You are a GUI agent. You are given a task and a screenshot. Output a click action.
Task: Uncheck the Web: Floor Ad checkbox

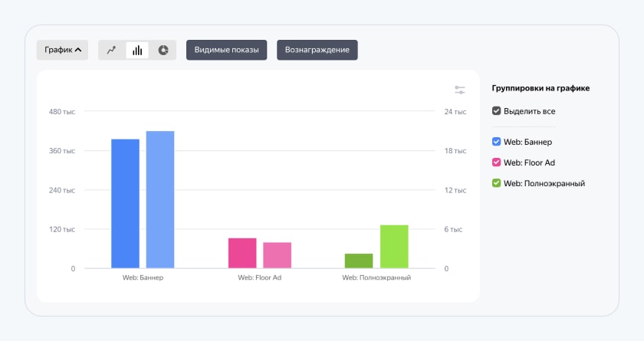pyautogui.click(x=497, y=162)
